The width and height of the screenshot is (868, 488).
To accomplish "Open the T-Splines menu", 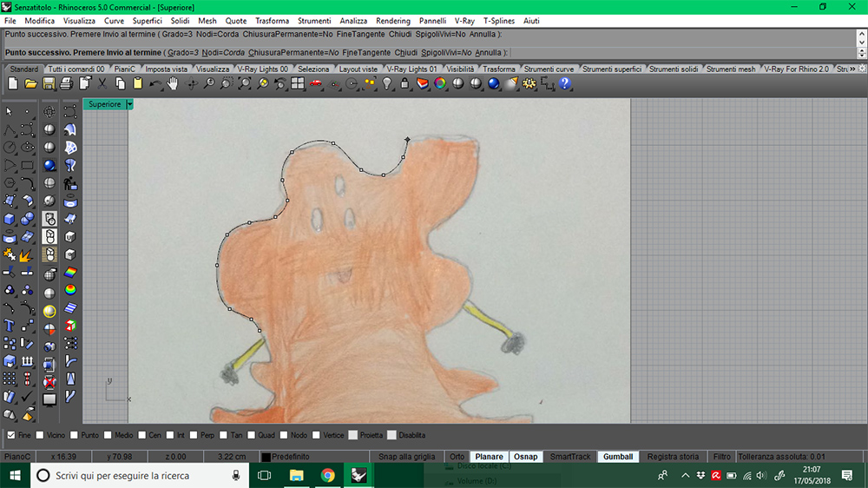I will pyautogui.click(x=499, y=21).
